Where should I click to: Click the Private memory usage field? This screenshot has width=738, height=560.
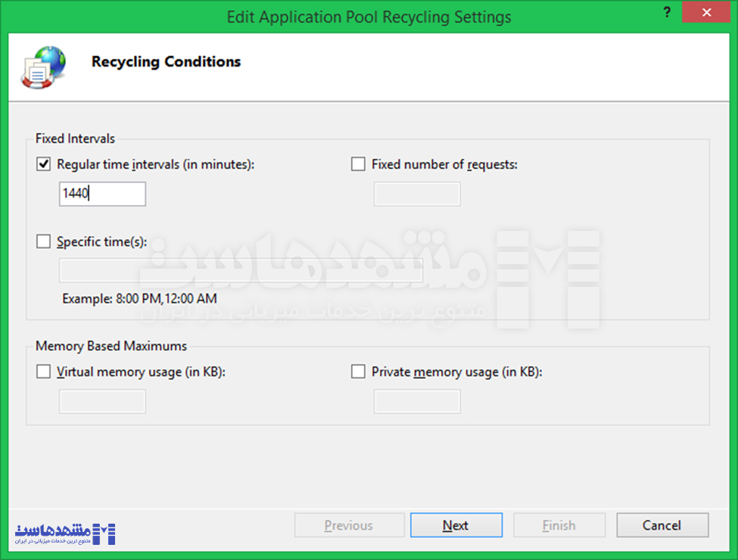(417, 401)
